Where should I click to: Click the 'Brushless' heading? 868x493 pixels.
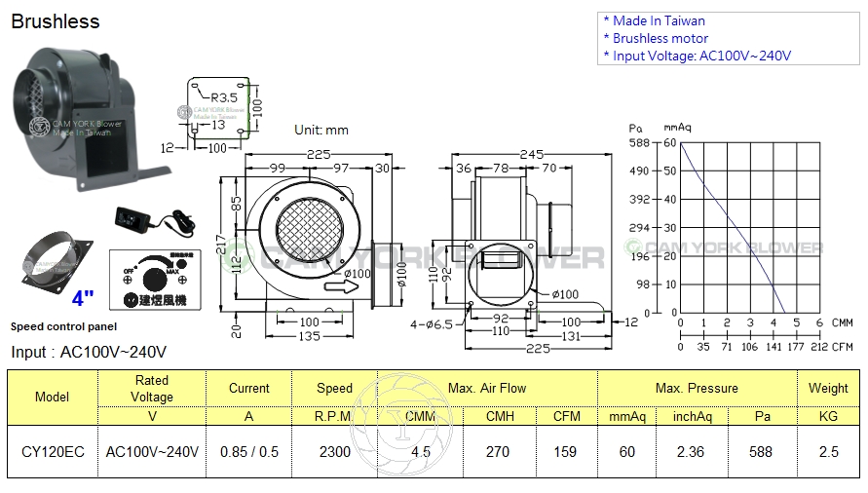pos(56,21)
